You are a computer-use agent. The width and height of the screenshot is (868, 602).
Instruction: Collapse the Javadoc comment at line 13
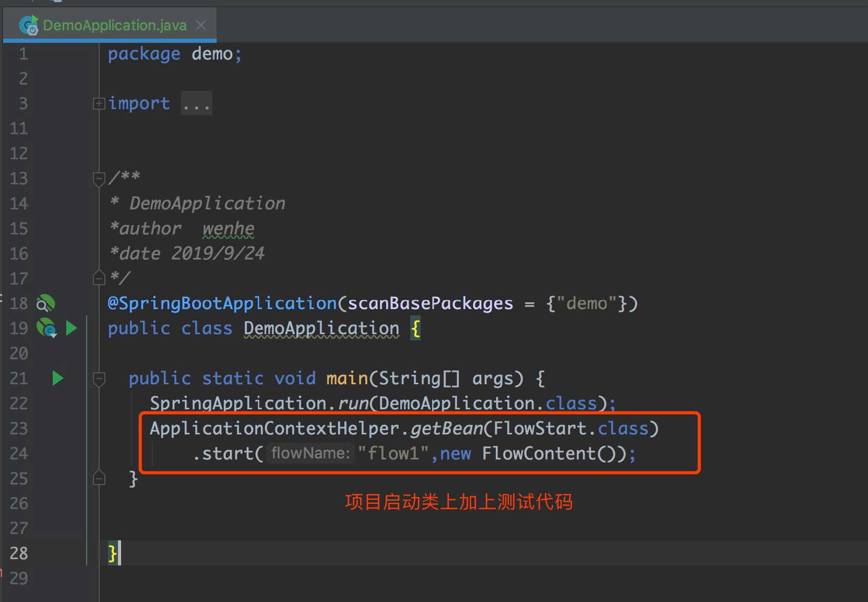[x=99, y=179]
